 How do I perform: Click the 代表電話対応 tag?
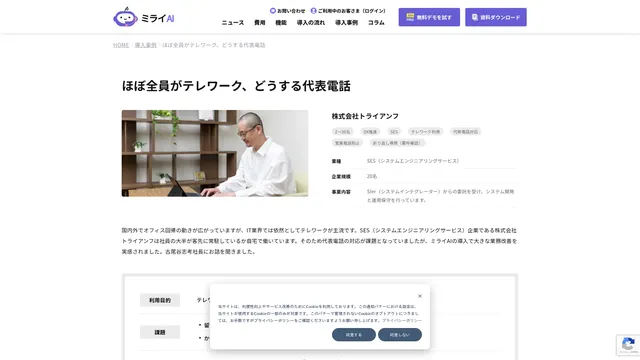[465, 131]
